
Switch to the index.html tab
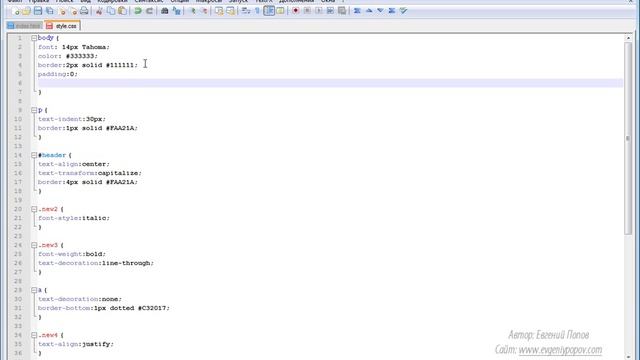point(24,26)
